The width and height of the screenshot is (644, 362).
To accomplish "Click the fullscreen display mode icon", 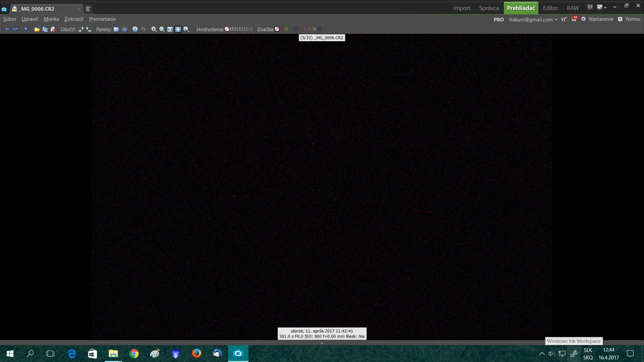I will (600, 7).
